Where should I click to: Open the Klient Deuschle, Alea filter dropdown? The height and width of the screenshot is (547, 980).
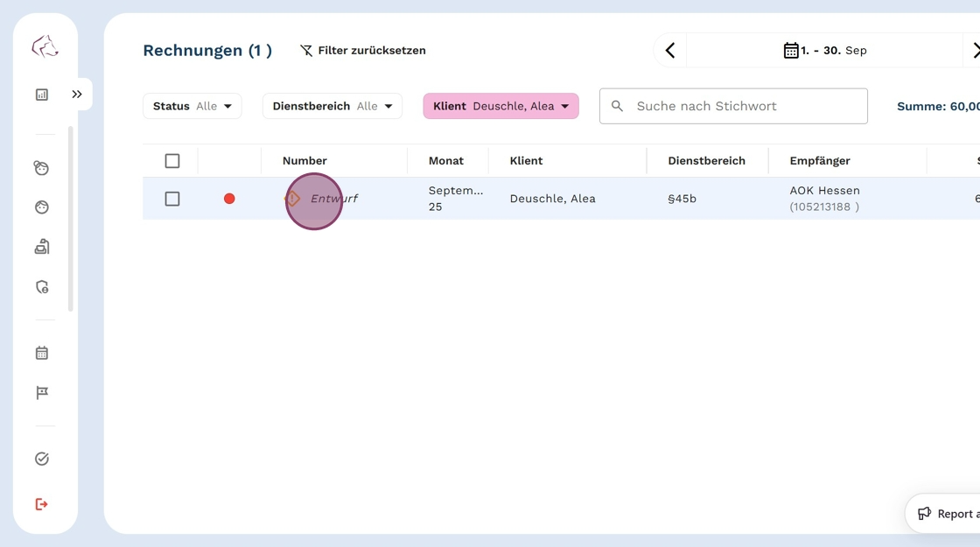click(501, 106)
